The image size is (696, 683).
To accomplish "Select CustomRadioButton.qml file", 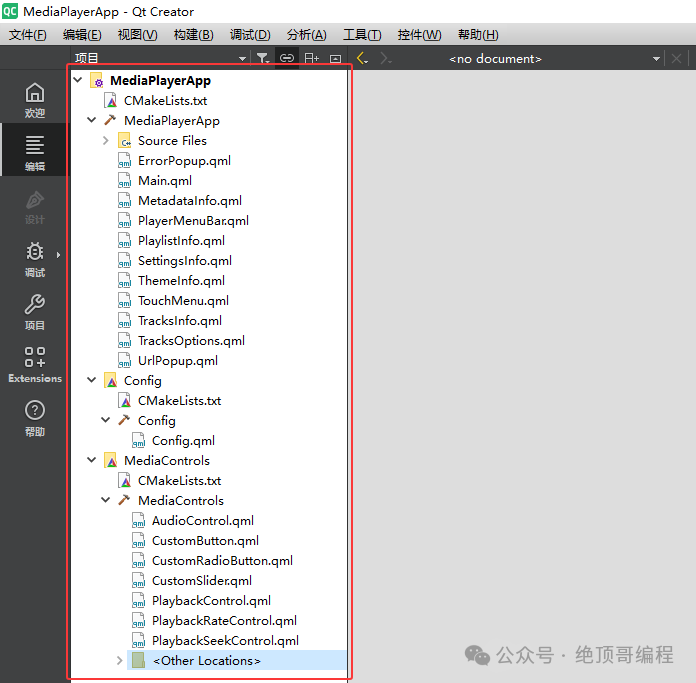I will 222,561.
